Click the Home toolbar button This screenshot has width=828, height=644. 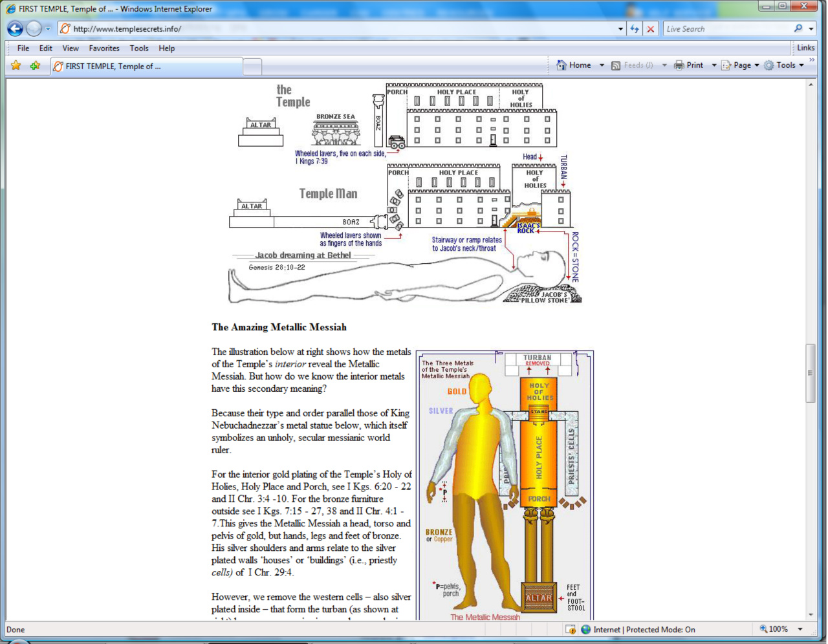pos(574,65)
